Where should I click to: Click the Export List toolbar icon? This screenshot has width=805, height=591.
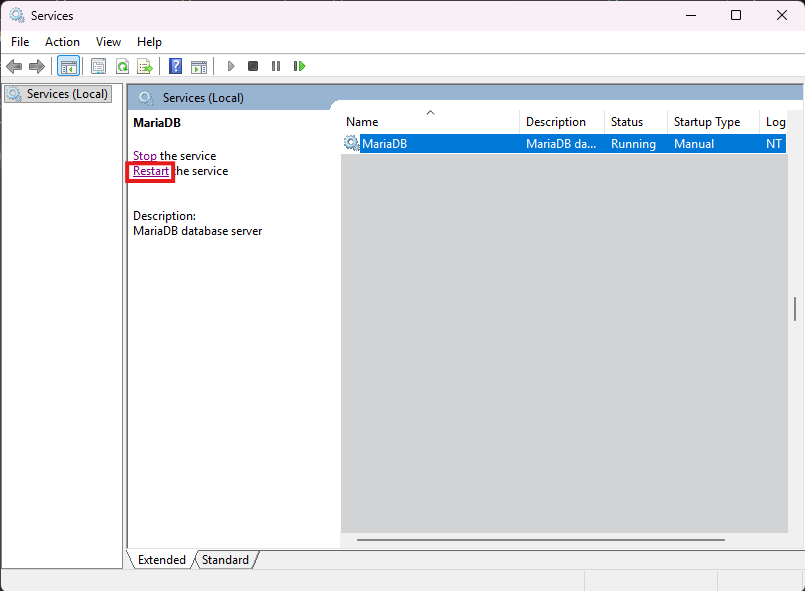tap(145, 66)
